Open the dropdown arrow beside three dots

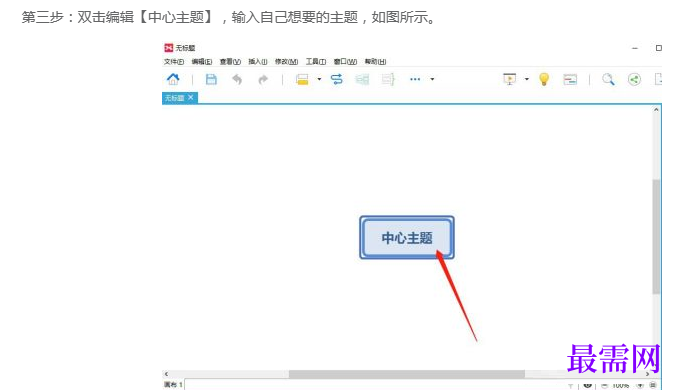click(432, 79)
